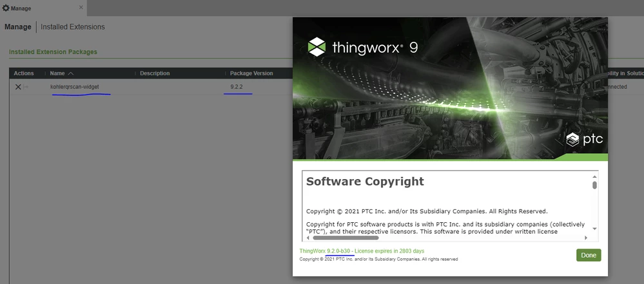644x284 pixels.
Task: Click the Software Copyright heading
Action: (365, 182)
